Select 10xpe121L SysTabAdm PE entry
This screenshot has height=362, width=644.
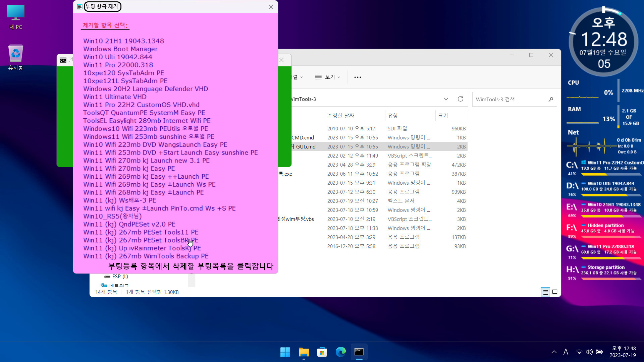[125, 81]
